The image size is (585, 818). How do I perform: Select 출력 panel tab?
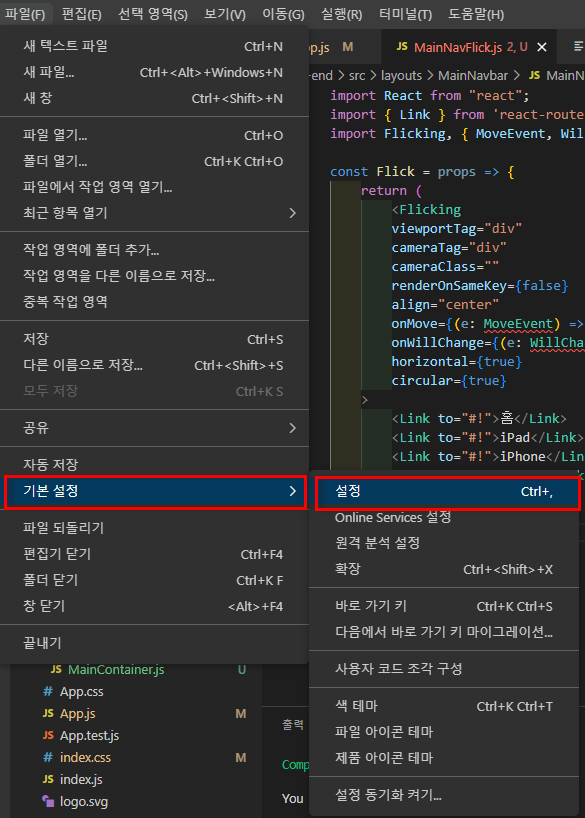pyautogui.click(x=292, y=725)
